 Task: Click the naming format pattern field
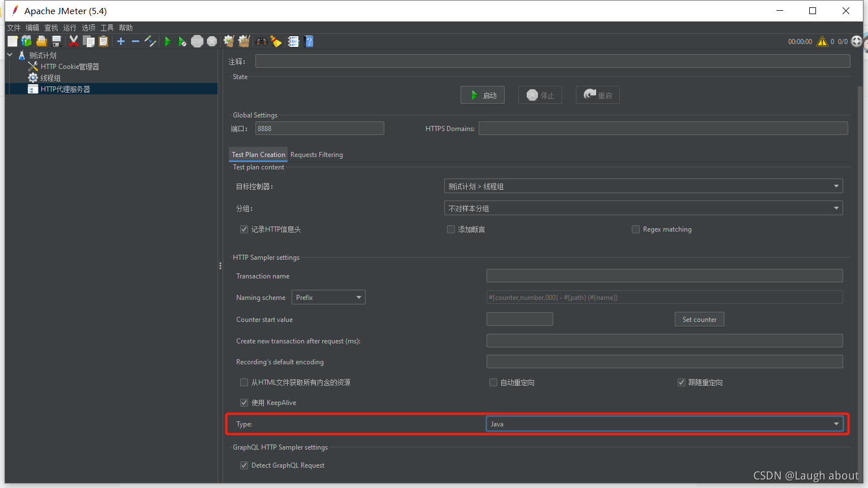pos(665,297)
